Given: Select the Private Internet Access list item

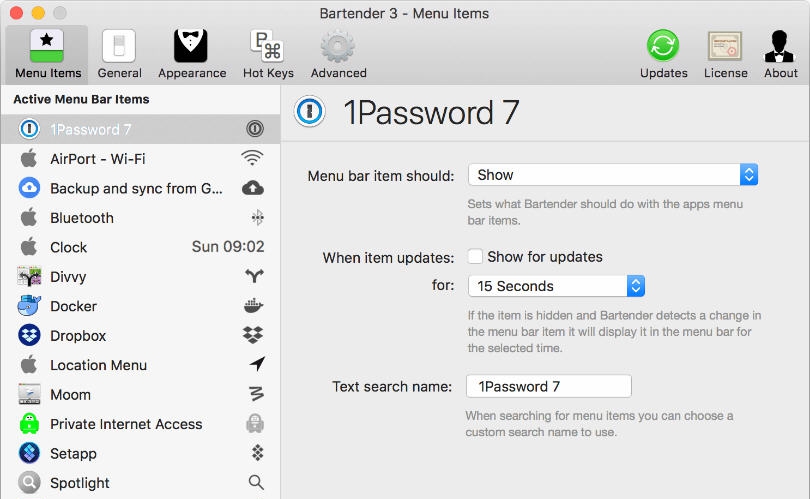Looking at the screenshot, I should coord(141,424).
